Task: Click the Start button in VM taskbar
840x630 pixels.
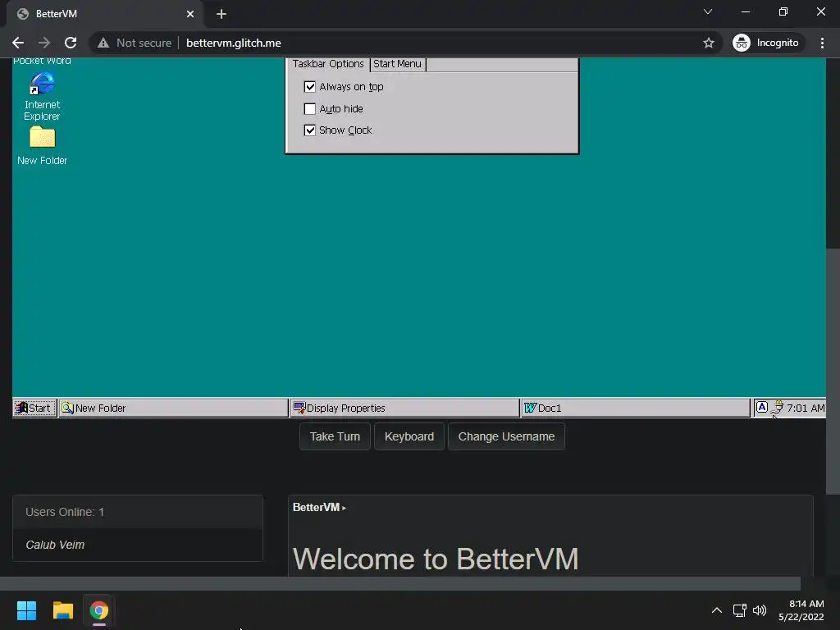Action: 34,408
